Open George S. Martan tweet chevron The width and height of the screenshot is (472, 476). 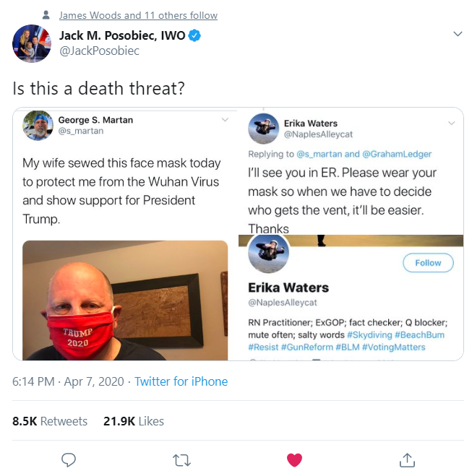225,120
